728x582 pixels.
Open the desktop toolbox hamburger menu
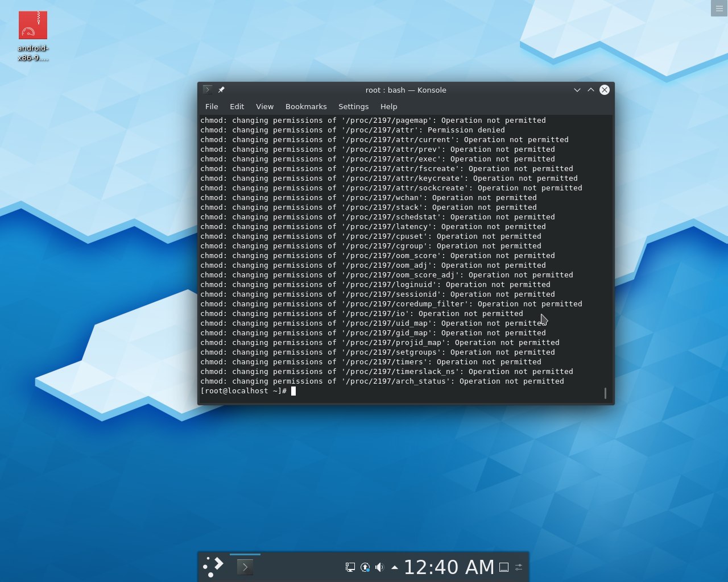click(x=719, y=8)
